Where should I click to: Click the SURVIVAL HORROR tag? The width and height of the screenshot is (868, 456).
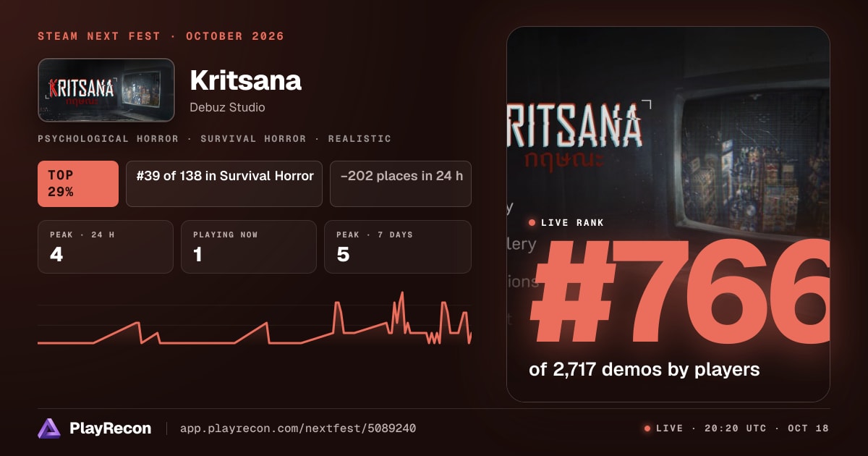coord(253,138)
